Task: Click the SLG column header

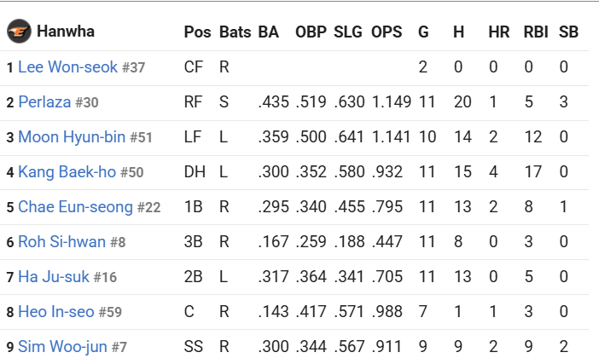Action: pos(348,32)
